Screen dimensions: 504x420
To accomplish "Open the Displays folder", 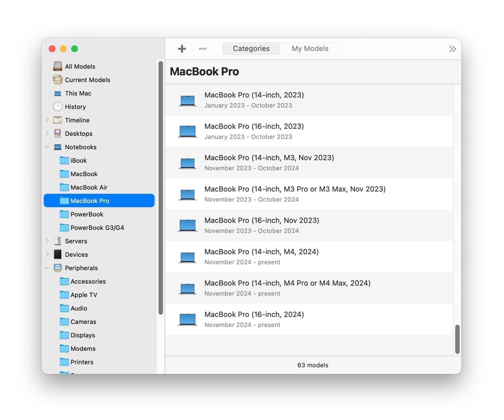I will pyautogui.click(x=99, y=335).
